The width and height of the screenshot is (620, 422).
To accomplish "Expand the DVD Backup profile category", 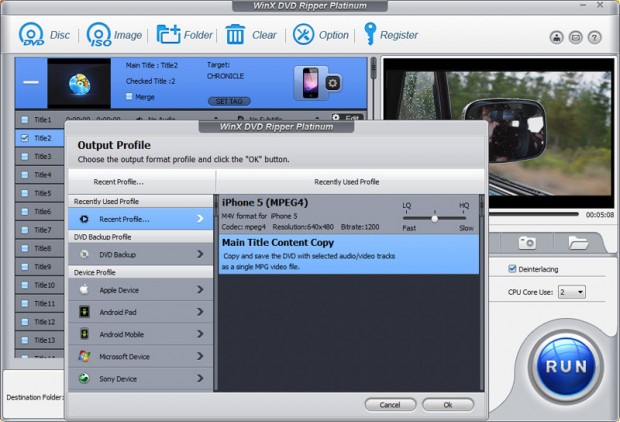I will (140, 255).
